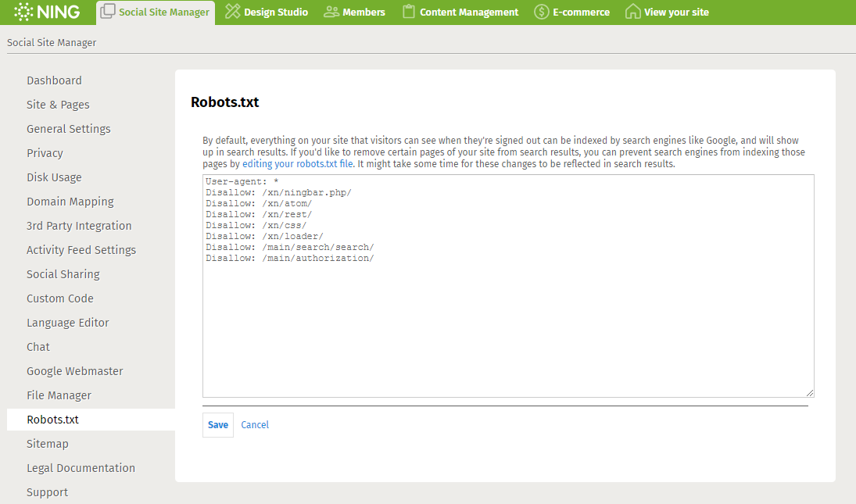Go to Content Management tab

pos(460,12)
